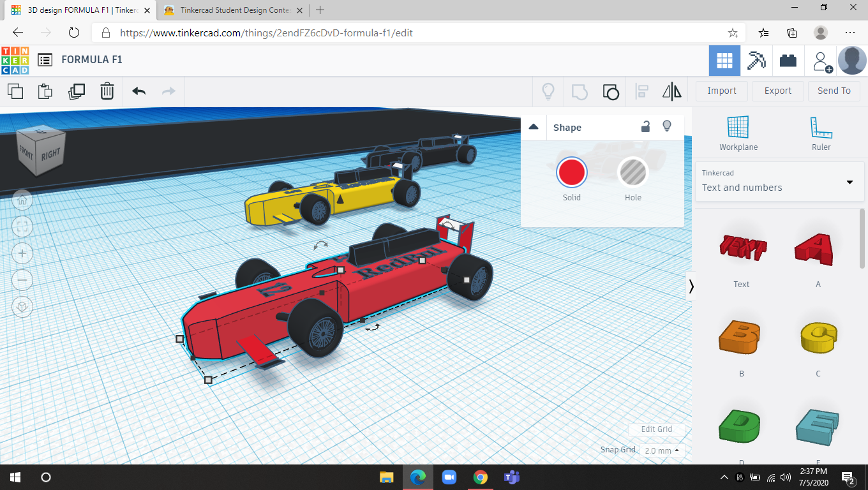Invite a collaborator with add-person icon
This screenshot has width=868, height=490.
pos(821,61)
